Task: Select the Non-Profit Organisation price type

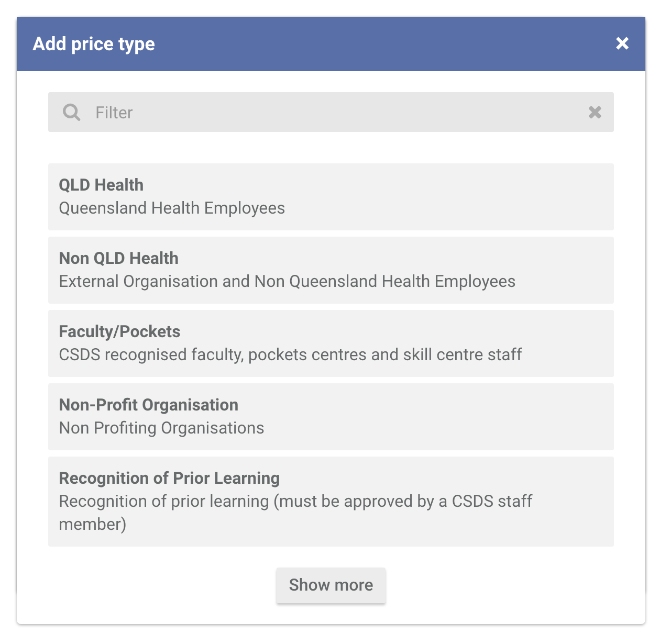Action: pos(331,417)
